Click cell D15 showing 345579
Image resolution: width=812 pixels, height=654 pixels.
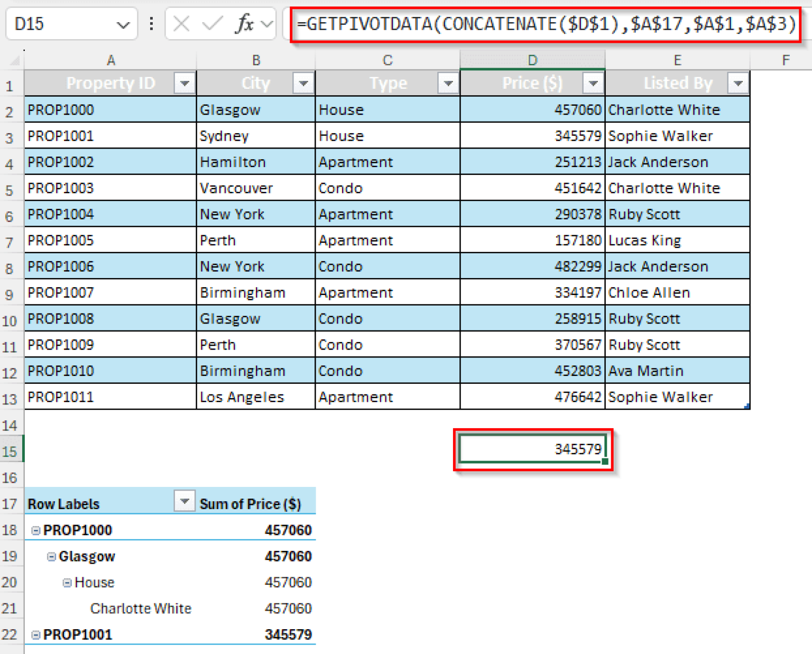coord(532,448)
